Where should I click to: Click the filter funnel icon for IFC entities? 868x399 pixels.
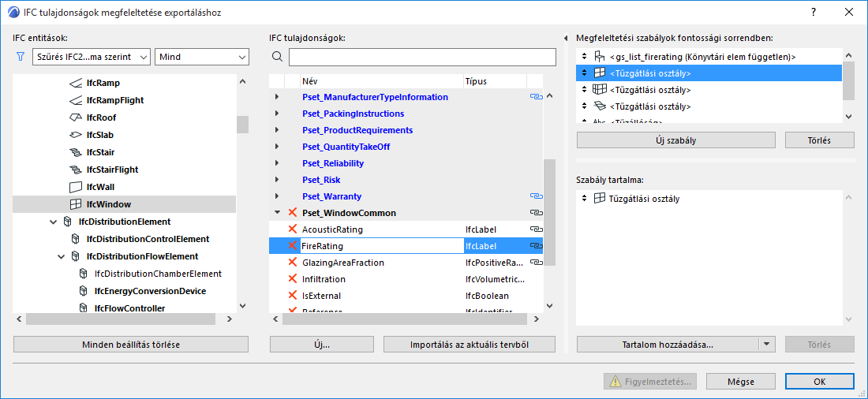21,57
